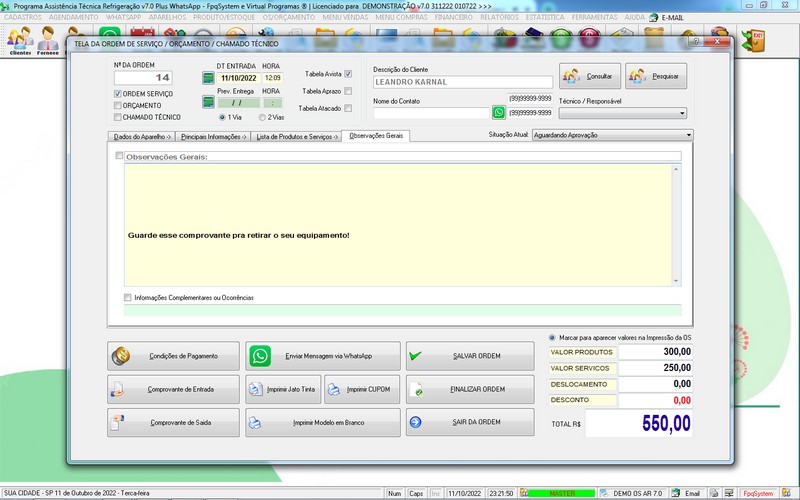800x500 pixels.
Task: Open the Situação Atual dropdown
Action: click(689, 135)
